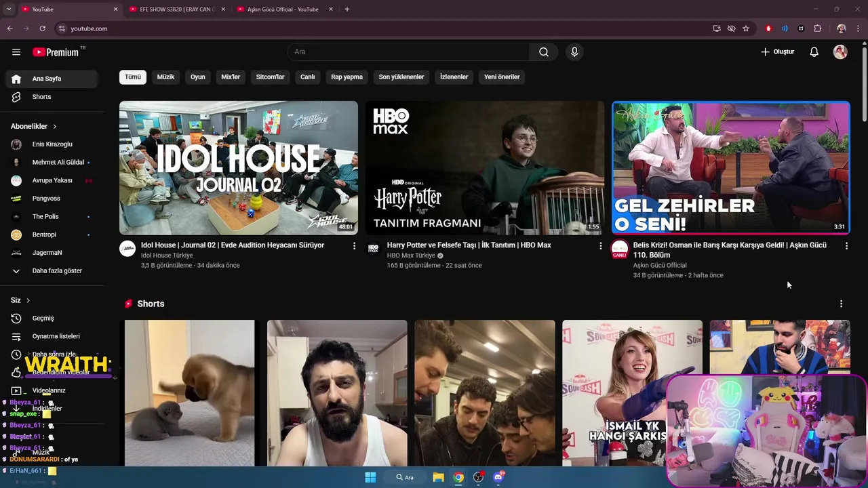Select the Rap yapma filter chip
868x488 pixels.
coord(347,77)
